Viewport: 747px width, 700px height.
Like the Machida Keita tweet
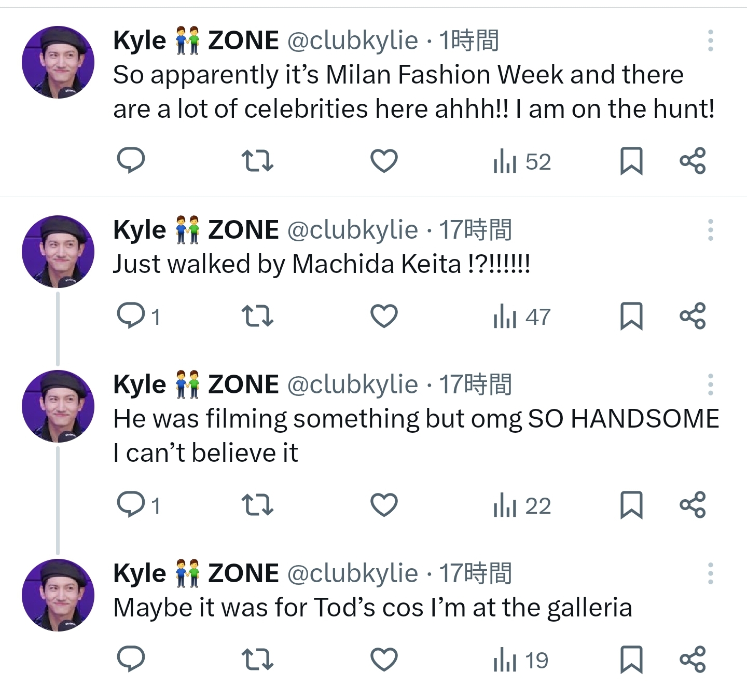[x=384, y=315]
